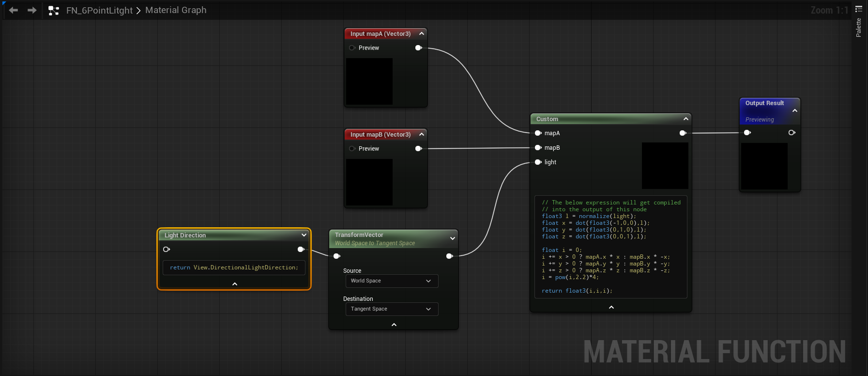Select the Input mapB (Vector3) node title
The height and width of the screenshot is (376, 868).
coord(381,135)
